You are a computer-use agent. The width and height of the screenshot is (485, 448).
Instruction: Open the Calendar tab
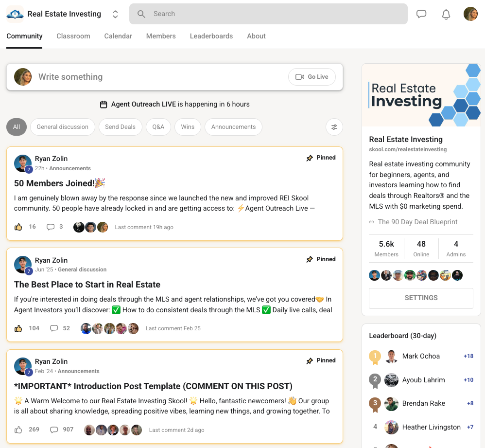118,36
